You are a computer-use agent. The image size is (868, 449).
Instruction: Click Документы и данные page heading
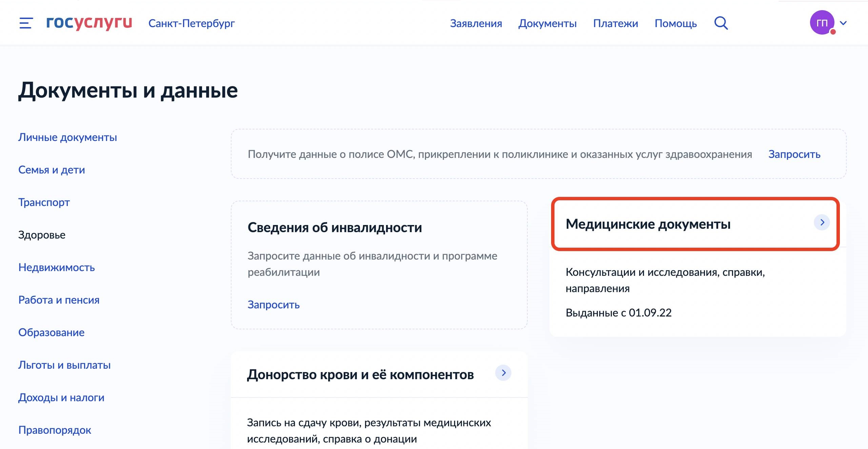(x=128, y=91)
